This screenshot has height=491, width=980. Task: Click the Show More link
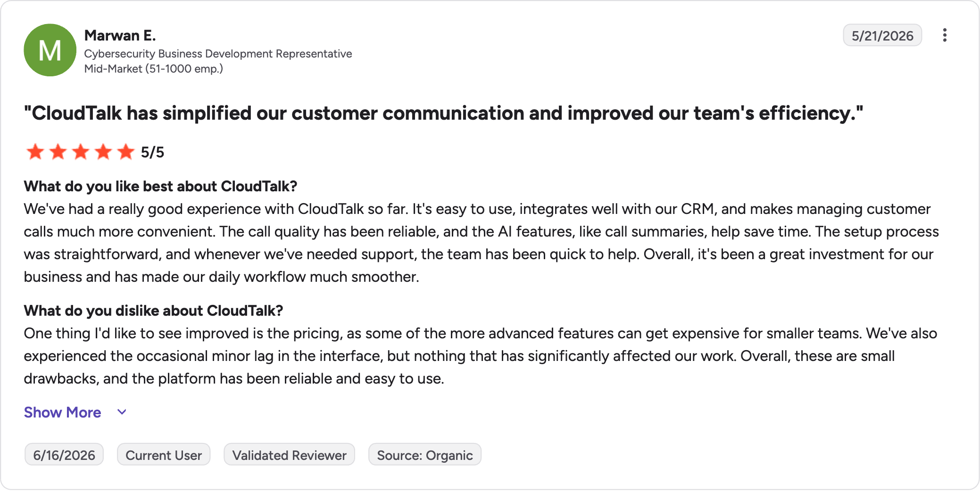pos(63,412)
